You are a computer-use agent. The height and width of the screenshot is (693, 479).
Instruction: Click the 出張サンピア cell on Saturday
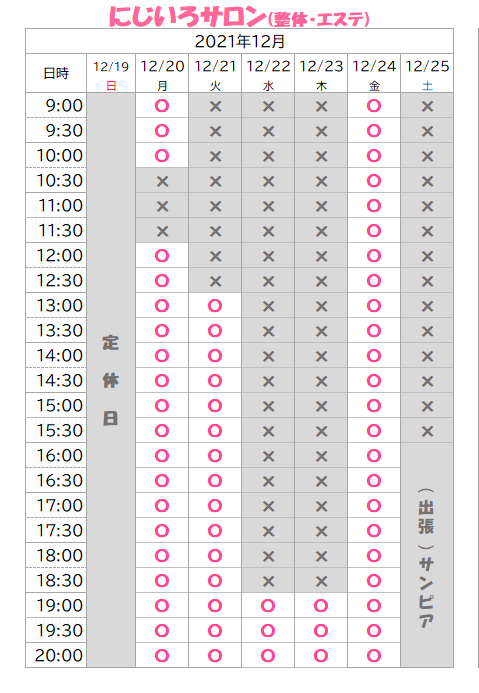click(427, 555)
